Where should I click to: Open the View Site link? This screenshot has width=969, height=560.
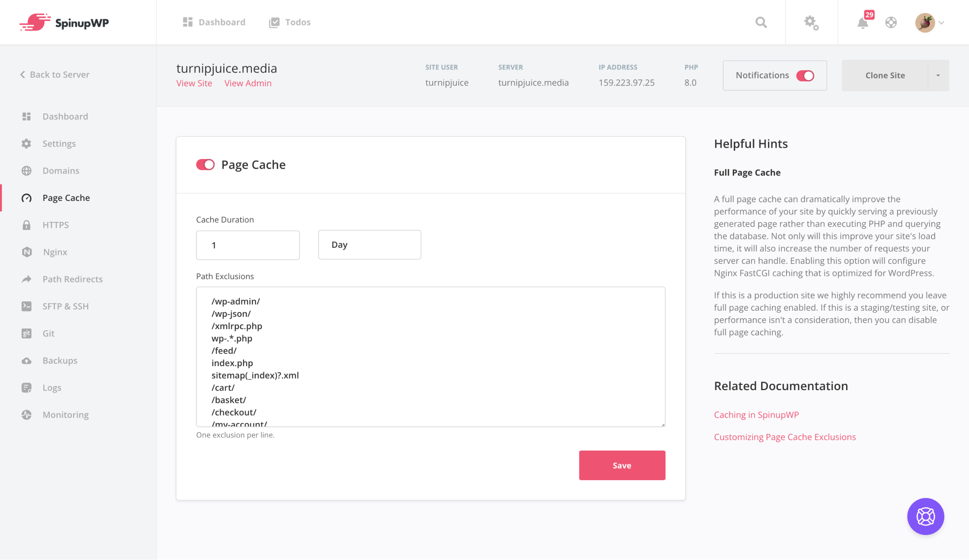point(194,83)
